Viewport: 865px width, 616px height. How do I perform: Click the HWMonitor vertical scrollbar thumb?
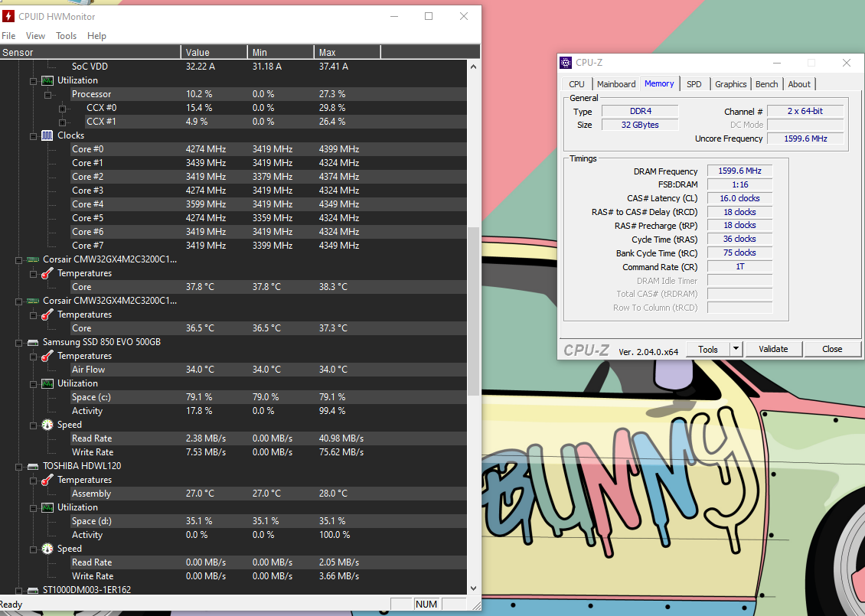coord(473,311)
